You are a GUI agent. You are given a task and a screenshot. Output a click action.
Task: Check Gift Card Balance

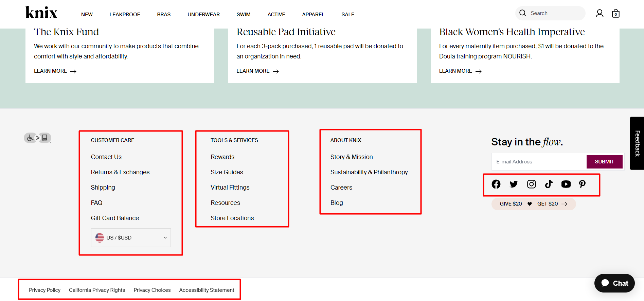pos(115,218)
